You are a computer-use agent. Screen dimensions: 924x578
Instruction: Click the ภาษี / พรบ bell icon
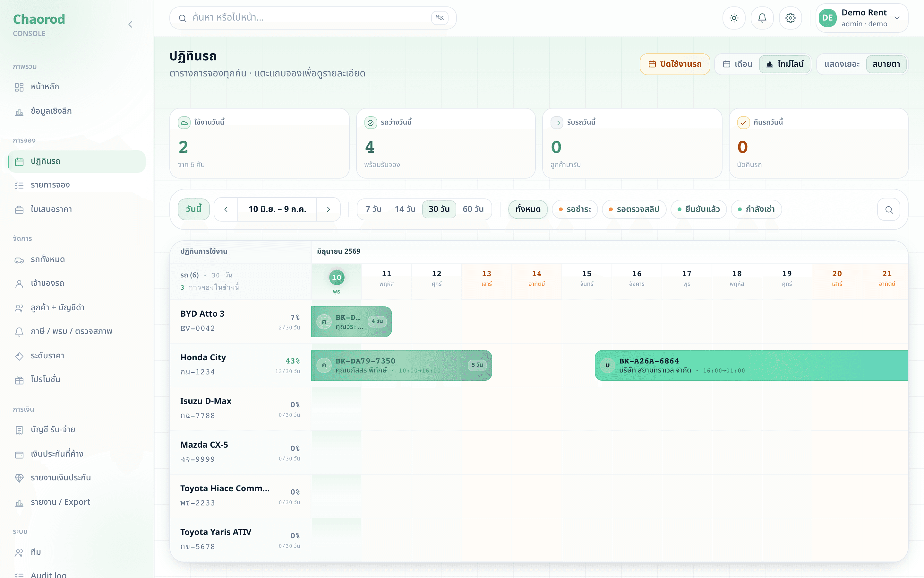pos(19,332)
